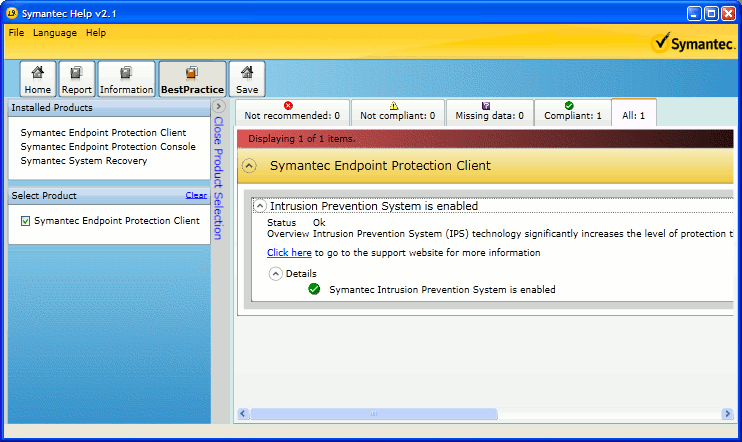Open the Report toolbar button
Image resolution: width=742 pixels, height=442 pixels.
point(76,79)
